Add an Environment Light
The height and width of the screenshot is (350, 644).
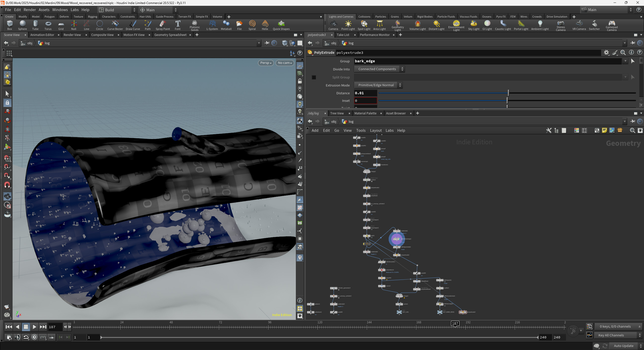(456, 26)
